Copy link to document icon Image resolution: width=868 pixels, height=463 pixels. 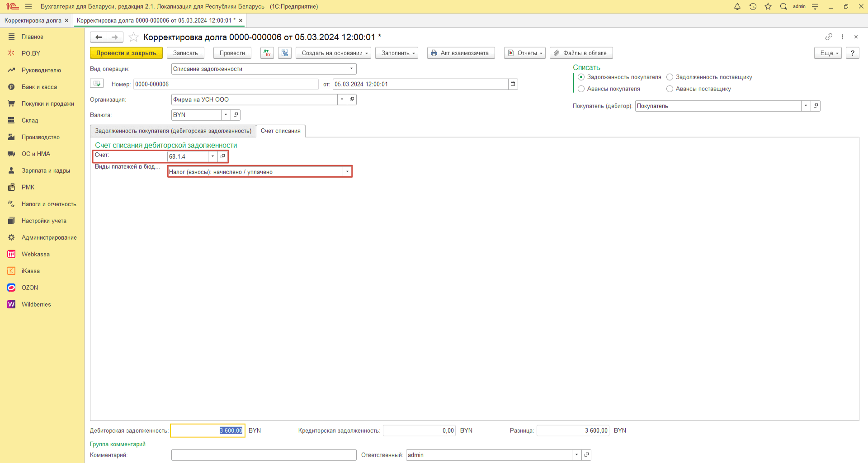829,37
